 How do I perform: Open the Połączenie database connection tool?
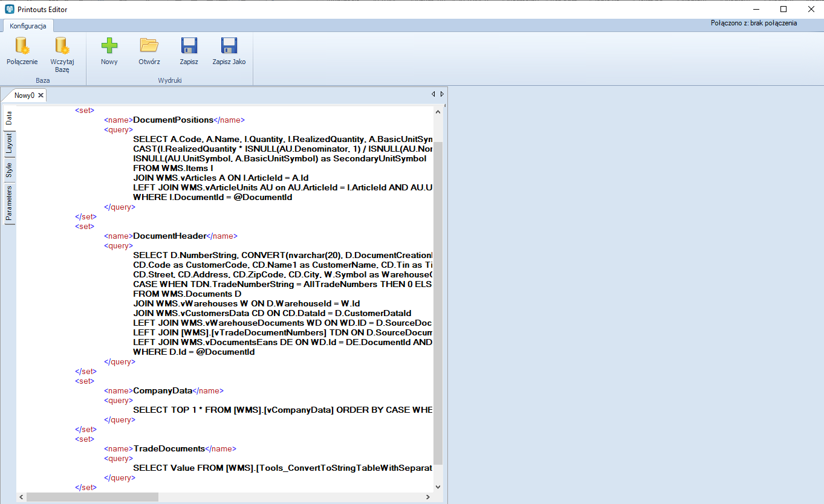[22, 52]
